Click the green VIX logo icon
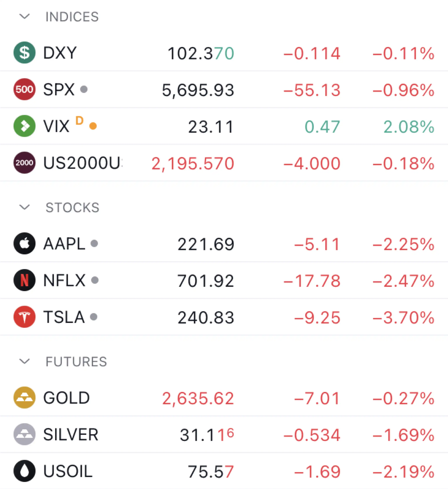The width and height of the screenshot is (448, 489). (24, 126)
